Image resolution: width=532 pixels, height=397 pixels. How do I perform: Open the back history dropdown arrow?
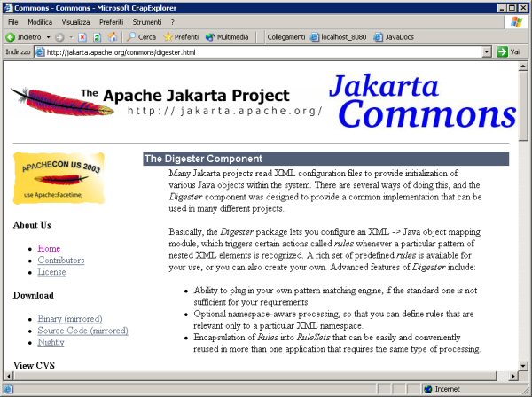[49, 37]
